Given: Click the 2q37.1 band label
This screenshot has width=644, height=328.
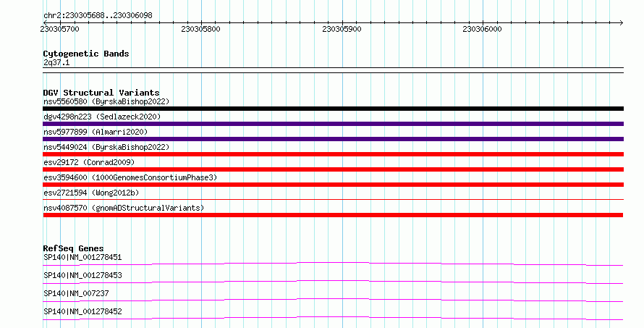Looking at the screenshot, I should tap(56, 62).
